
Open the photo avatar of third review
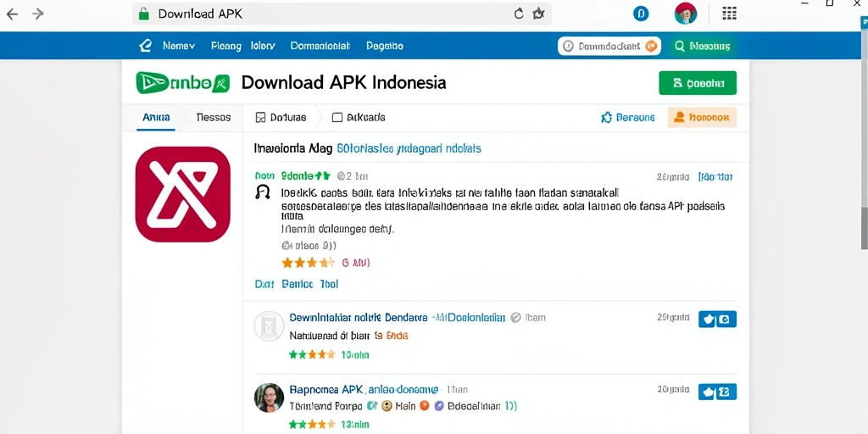click(269, 398)
